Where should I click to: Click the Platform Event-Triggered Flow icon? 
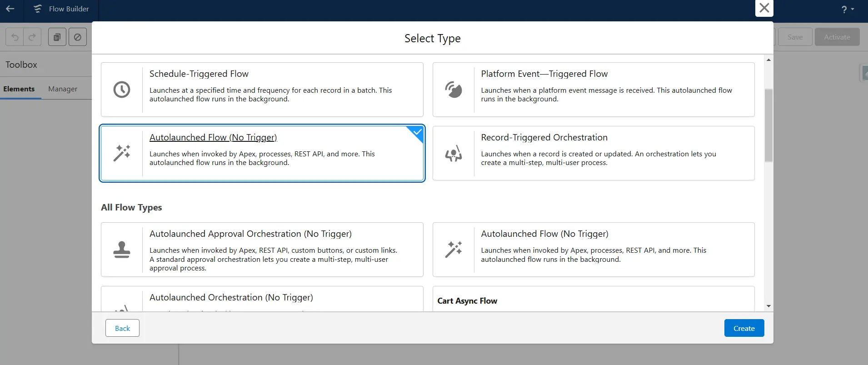click(454, 90)
